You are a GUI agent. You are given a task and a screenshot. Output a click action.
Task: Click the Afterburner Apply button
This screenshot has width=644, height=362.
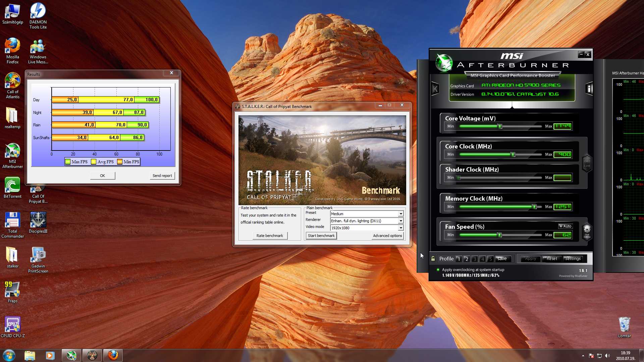(x=531, y=259)
